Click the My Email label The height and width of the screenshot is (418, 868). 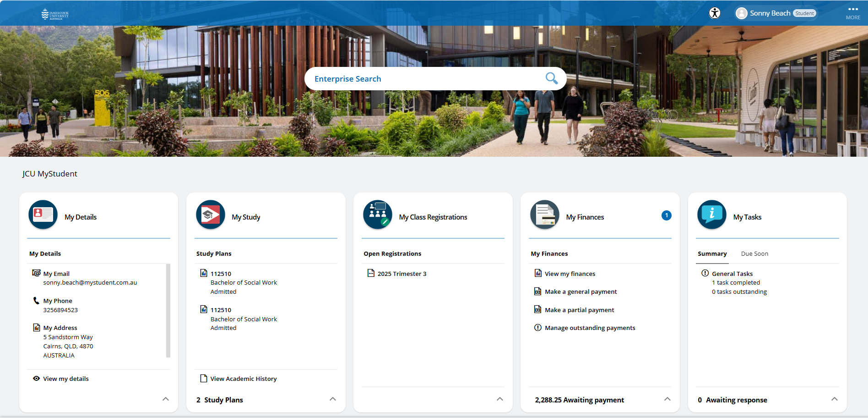[56, 274]
